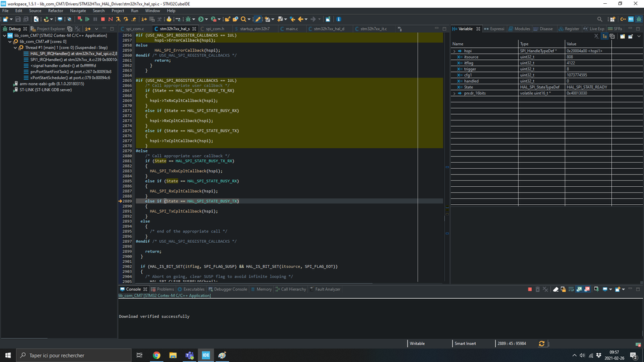Click the Suspend (pause) debug button

[x=95, y=19]
